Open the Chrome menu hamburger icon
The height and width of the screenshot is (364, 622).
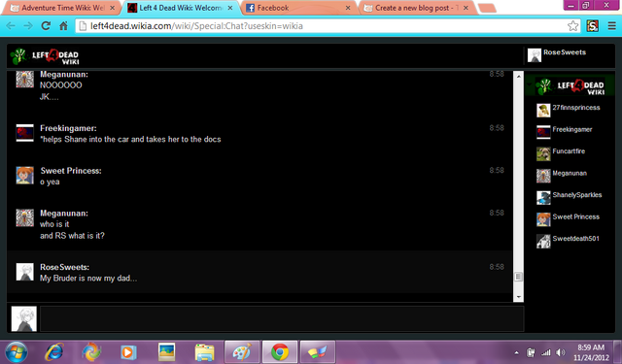pyautogui.click(x=611, y=26)
